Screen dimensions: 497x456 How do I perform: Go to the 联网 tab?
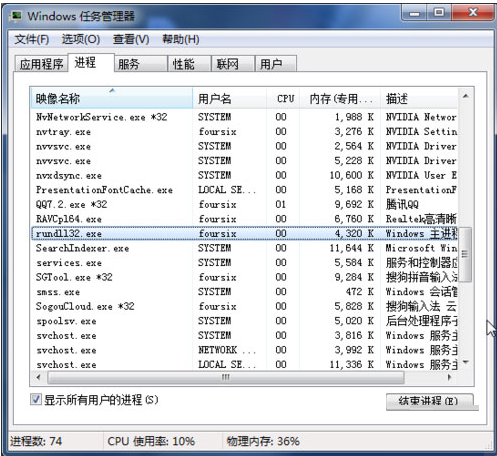click(x=233, y=64)
